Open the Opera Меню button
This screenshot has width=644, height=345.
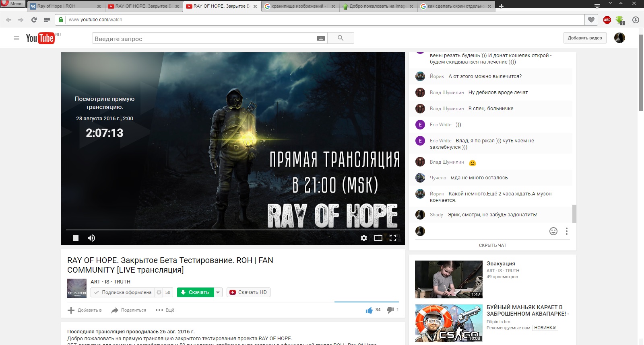point(13,4)
